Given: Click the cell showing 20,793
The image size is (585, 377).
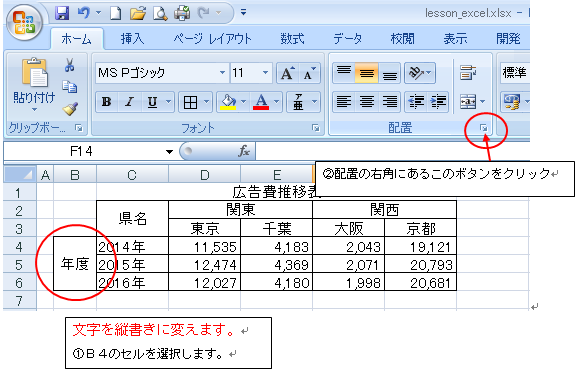Looking at the screenshot, I should (x=420, y=265).
